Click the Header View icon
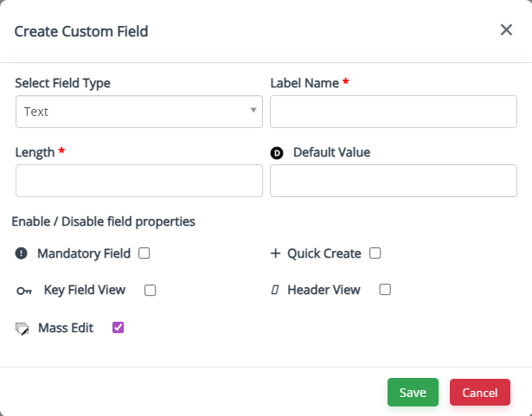 pos(275,290)
